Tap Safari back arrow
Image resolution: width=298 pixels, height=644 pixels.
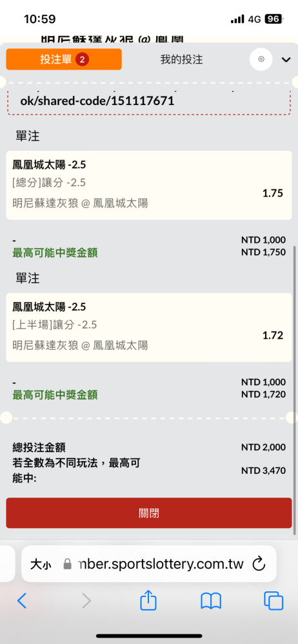tap(22, 601)
